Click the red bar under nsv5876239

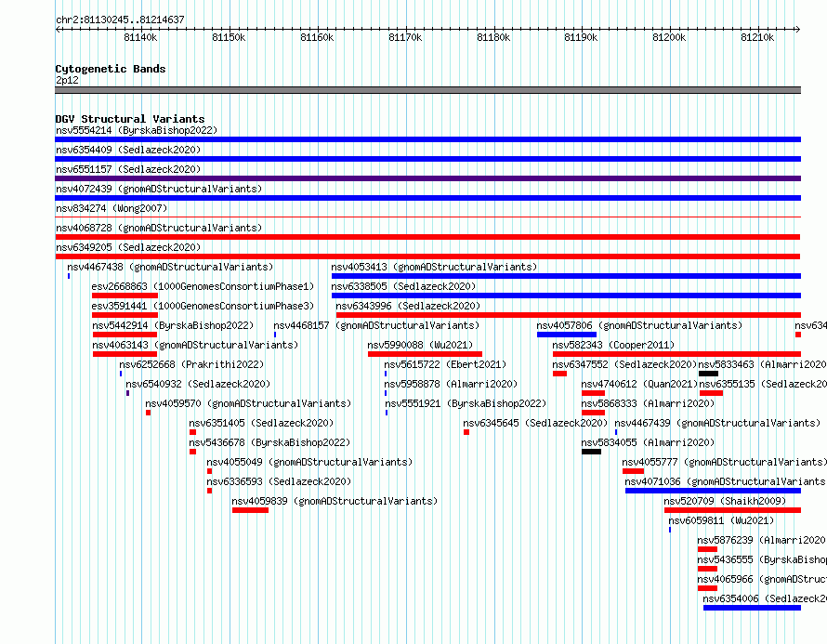pyautogui.click(x=707, y=549)
